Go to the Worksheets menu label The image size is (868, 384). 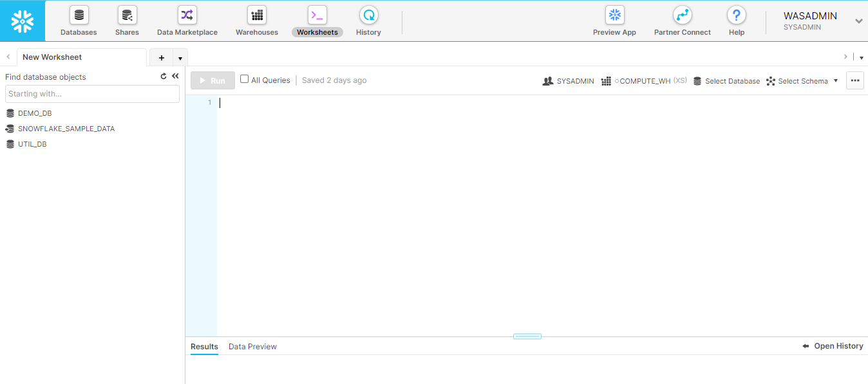tap(317, 32)
